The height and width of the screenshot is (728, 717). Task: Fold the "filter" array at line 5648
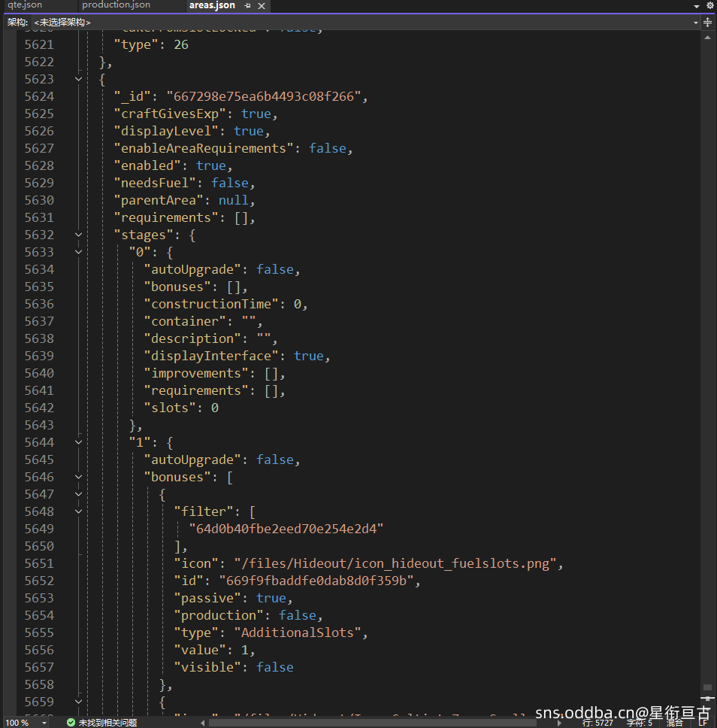(x=79, y=511)
